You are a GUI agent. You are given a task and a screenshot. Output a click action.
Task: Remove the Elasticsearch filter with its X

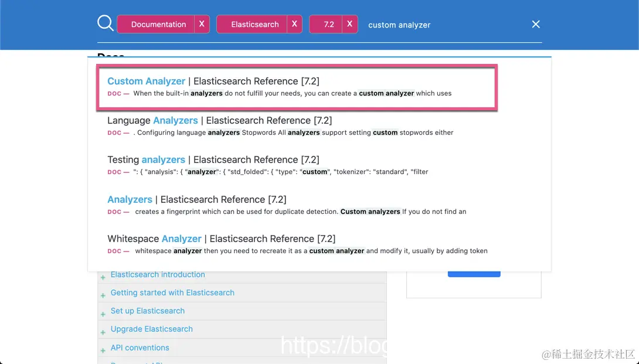pos(294,24)
